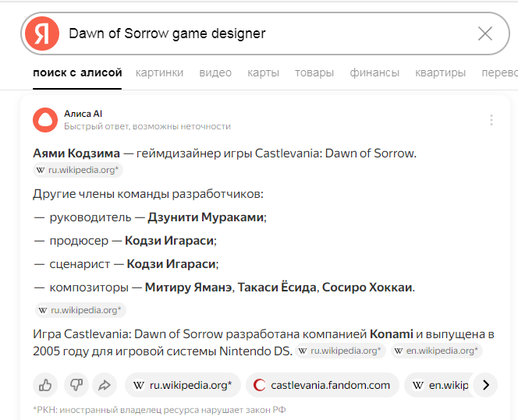Screen dimensions: 518x420
Task: Click the 'Алиса AI' title text
Action: (x=83, y=114)
